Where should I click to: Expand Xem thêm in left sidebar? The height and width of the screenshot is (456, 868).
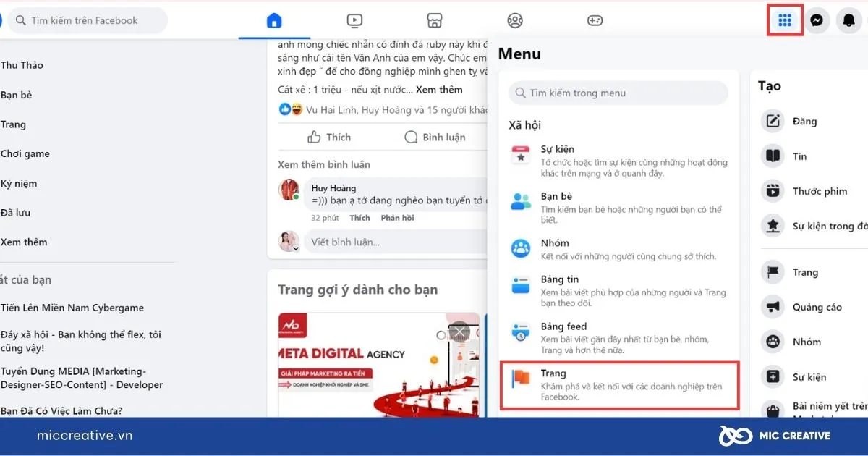pos(25,242)
